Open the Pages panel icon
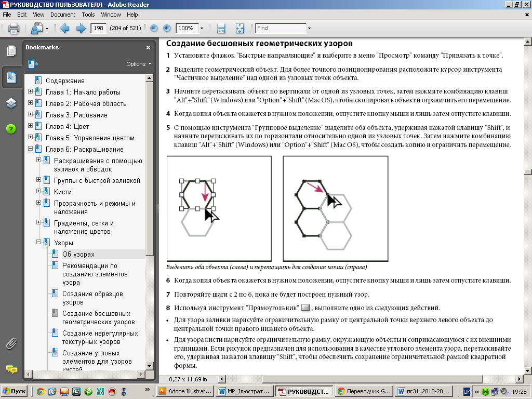Screen dimensions: 532x399 (11, 51)
